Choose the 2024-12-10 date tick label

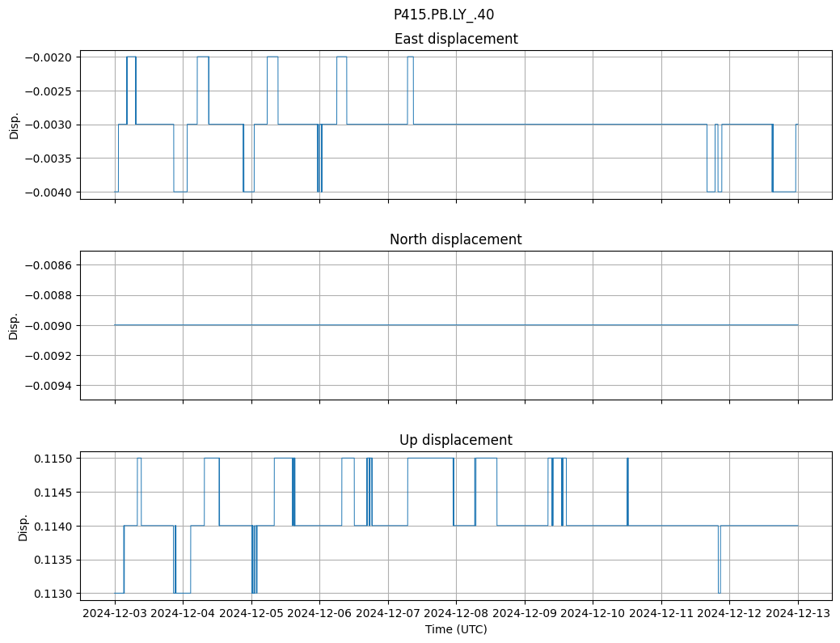point(593,614)
